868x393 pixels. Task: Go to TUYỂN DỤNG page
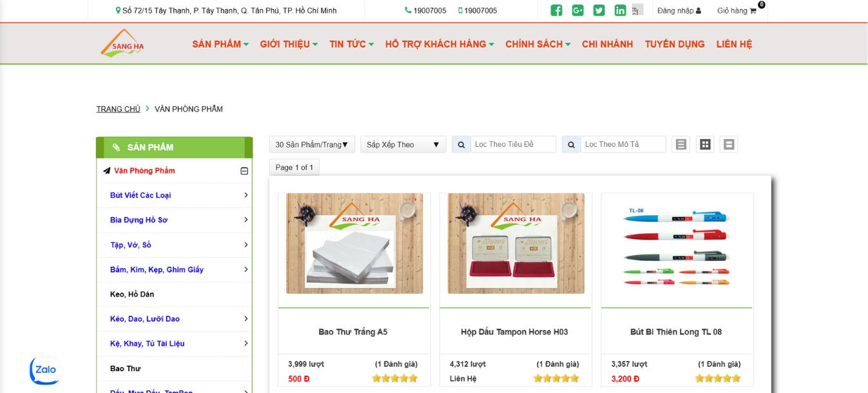point(675,44)
